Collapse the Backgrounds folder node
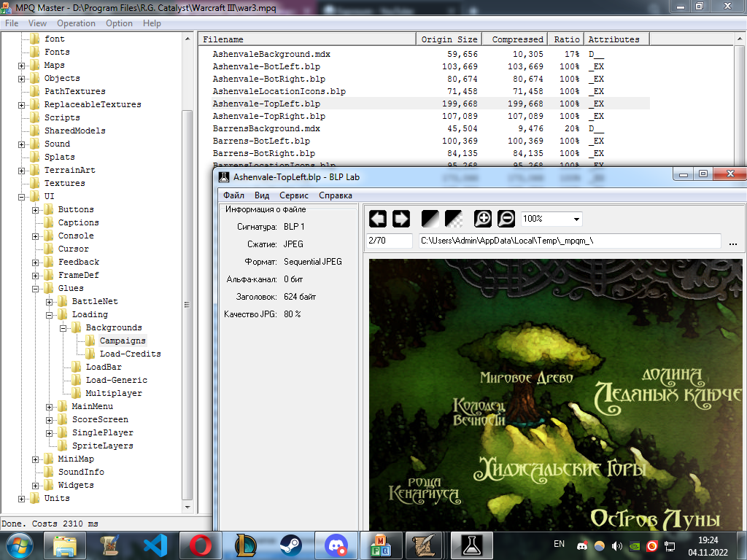 63,328
